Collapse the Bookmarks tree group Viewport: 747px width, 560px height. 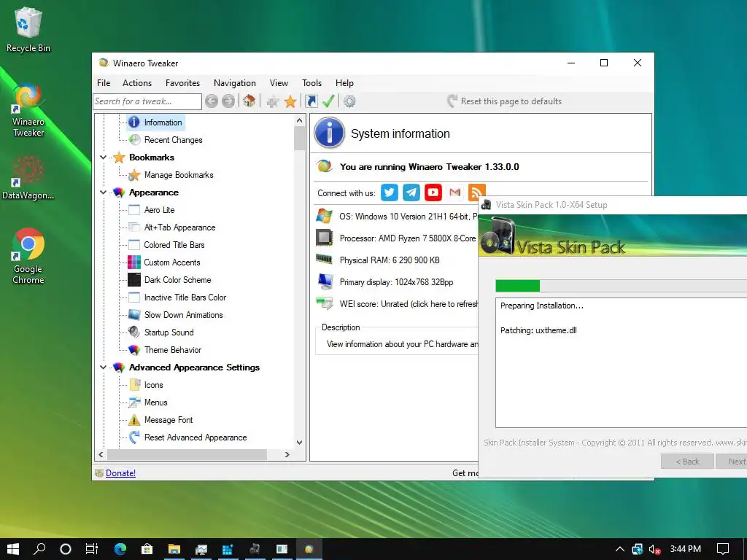pos(103,157)
